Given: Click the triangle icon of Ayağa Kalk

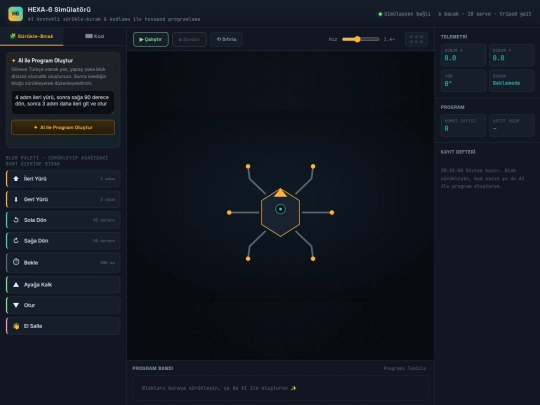Looking at the screenshot, I should [16, 284].
